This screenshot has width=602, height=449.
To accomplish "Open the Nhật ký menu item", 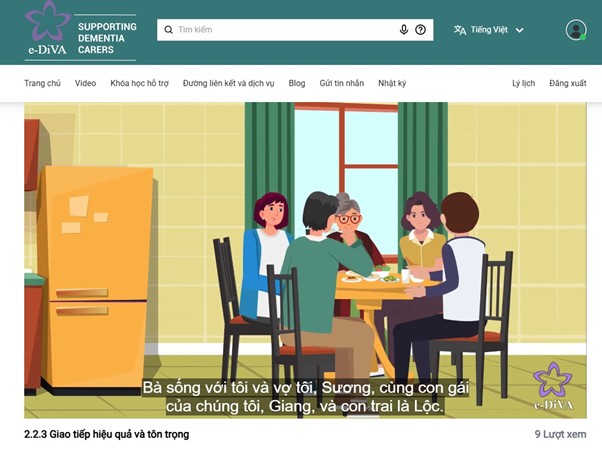I will (x=392, y=83).
